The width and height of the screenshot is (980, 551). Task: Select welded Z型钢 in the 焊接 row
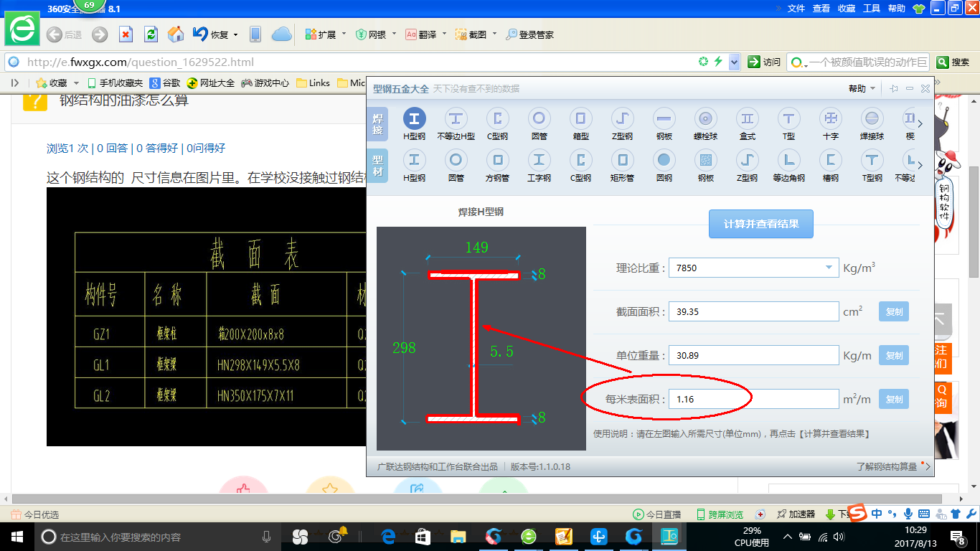pos(622,123)
